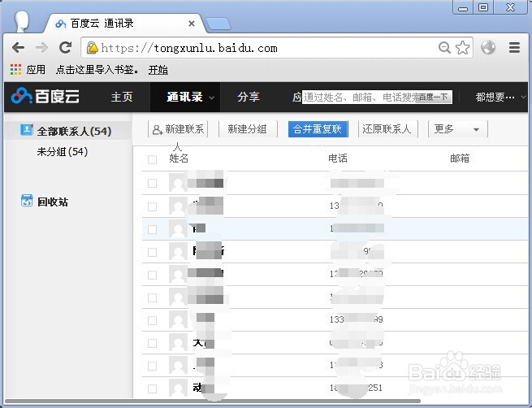Close the 百度云 通讯录 tab
The image size is (532, 408).
[x=192, y=24]
